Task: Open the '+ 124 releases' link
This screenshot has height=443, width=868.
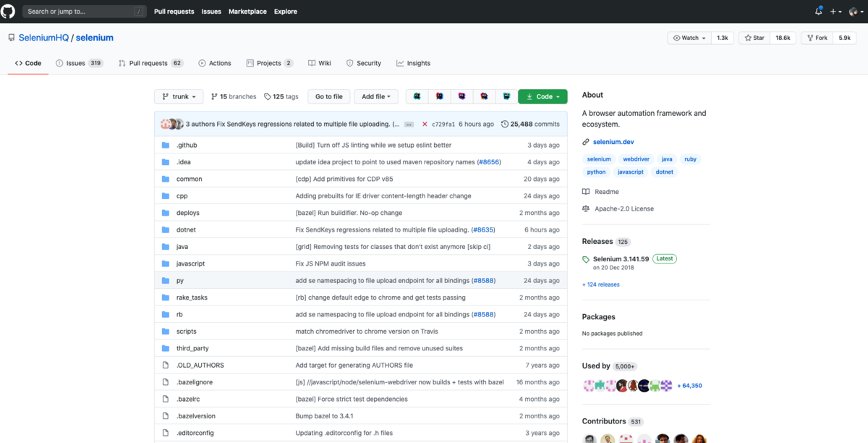Action: click(x=601, y=284)
